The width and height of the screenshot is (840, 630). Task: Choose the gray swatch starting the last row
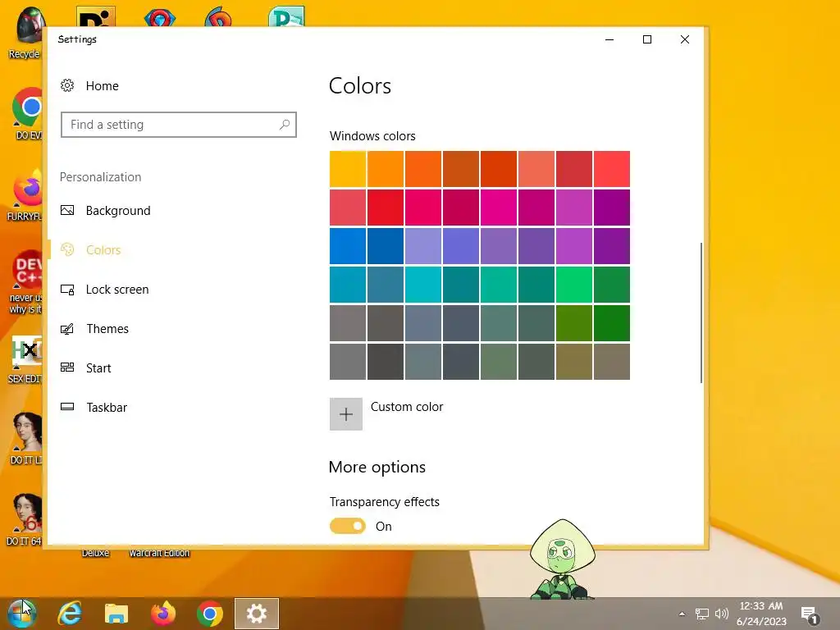pyautogui.click(x=348, y=362)
